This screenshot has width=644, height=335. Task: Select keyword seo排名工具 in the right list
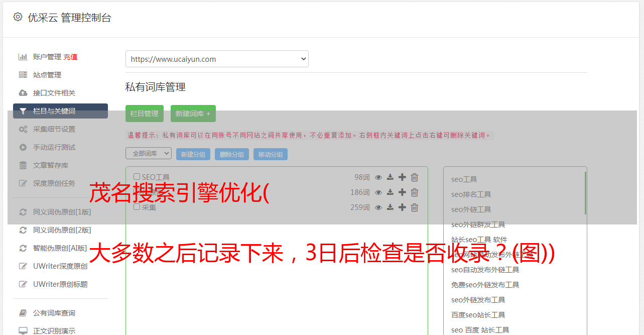[x=471, y=194]
